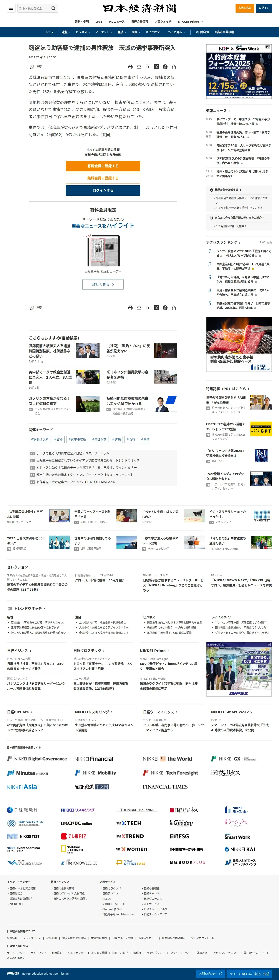Open the 日経からのお知らせ notice link
This screenshot has width=279, height=980.
[226, 190]
